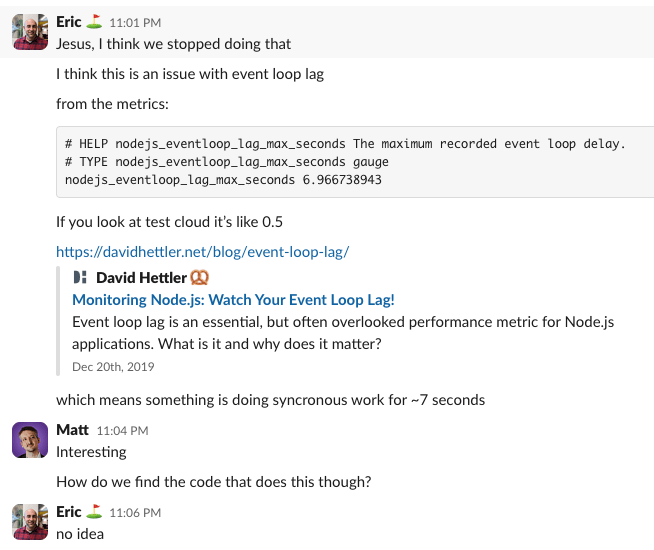Screen dimensions: 654x550
Task: Open 'Monitoring Node.js: Watch Your Event Loop Lag!' article
Action: point(233,299)
